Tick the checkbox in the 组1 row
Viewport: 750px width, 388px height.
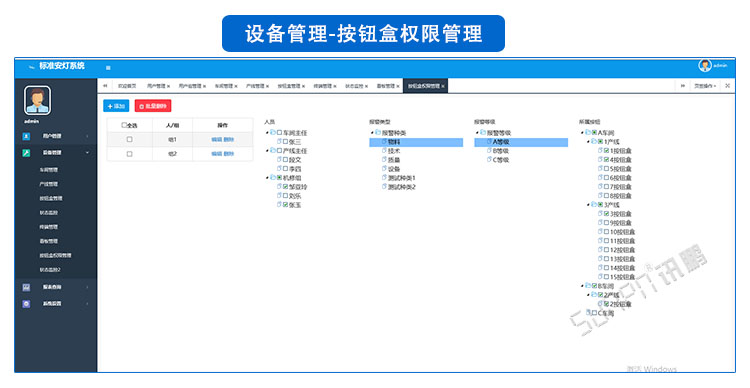click(129, 140)
